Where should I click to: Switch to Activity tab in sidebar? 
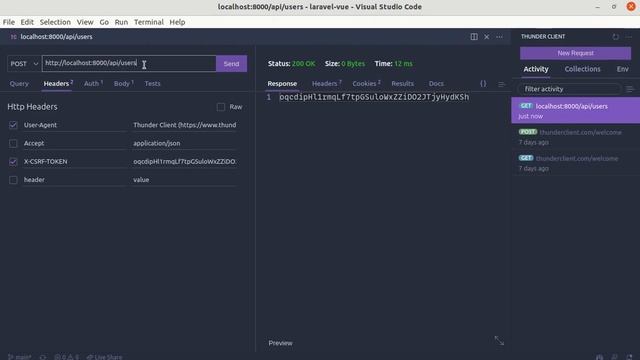tap(536, 69)
